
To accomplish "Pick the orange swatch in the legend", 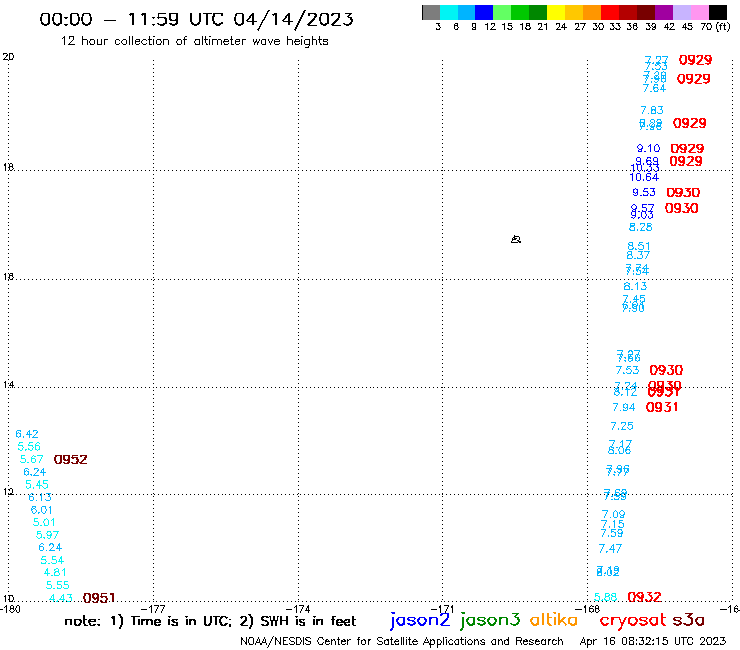I will point(592,12).
